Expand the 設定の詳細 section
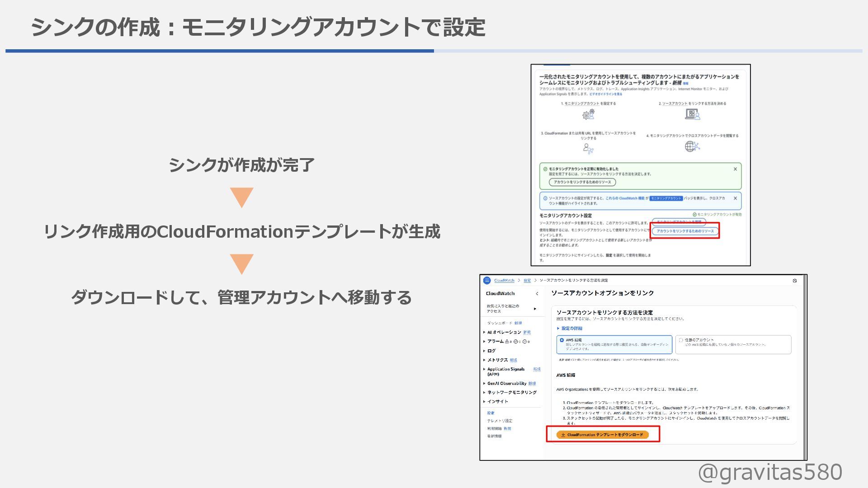This screenshot has width=868, height=488. tap(570, 328)
